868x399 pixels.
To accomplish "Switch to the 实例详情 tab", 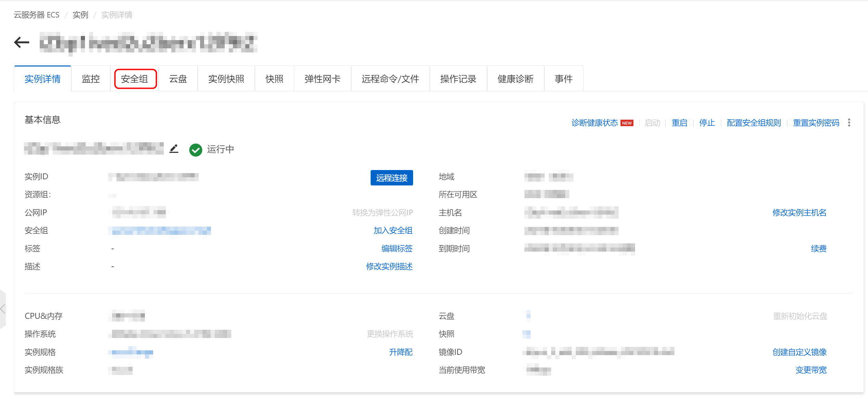I will click(x=42, y=79).
